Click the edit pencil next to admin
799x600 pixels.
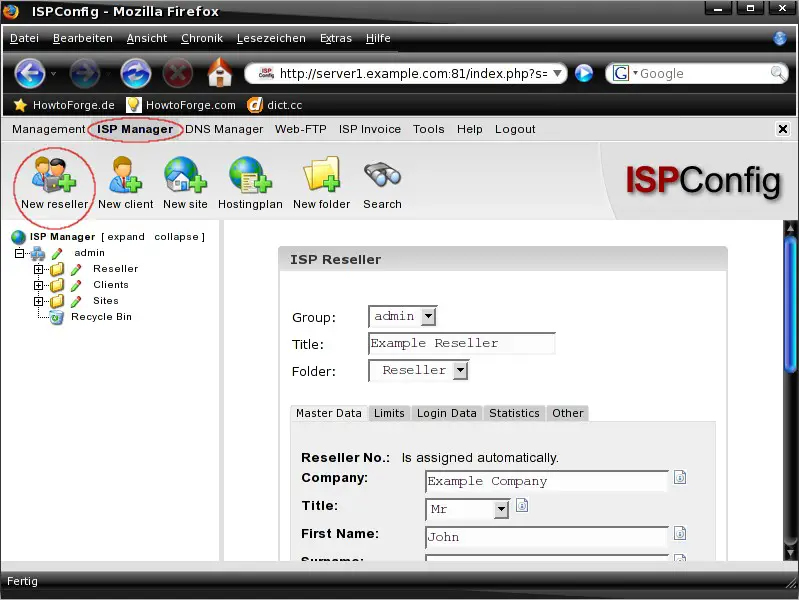pos(57,253)
